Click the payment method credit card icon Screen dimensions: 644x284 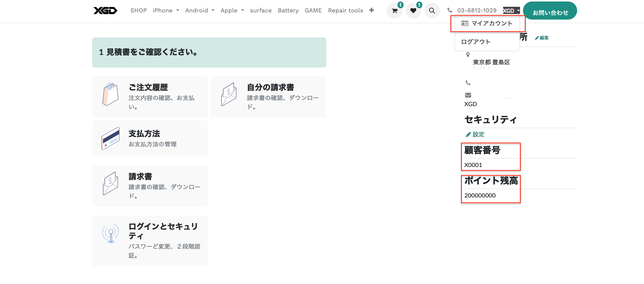tap(110, 138)
